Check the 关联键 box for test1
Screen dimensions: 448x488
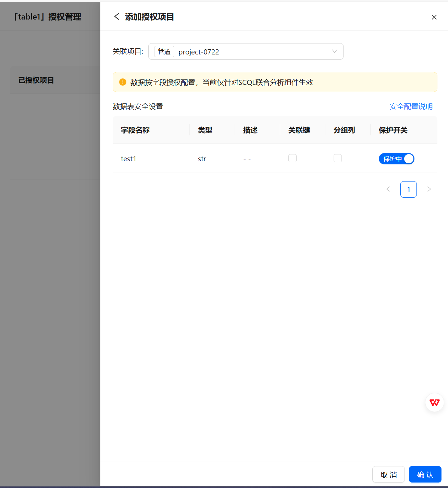(293, 158)
